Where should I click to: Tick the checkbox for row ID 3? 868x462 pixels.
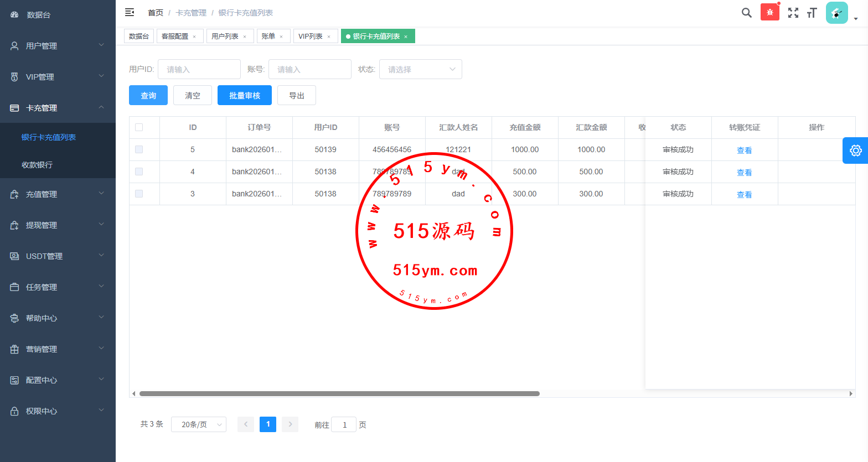coord(139,194)
